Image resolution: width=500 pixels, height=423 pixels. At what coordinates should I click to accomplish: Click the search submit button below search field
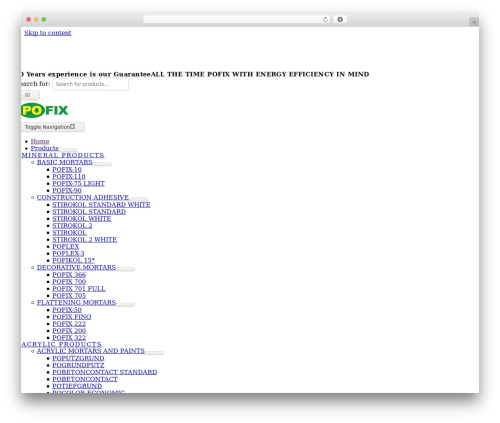[30, 95]
